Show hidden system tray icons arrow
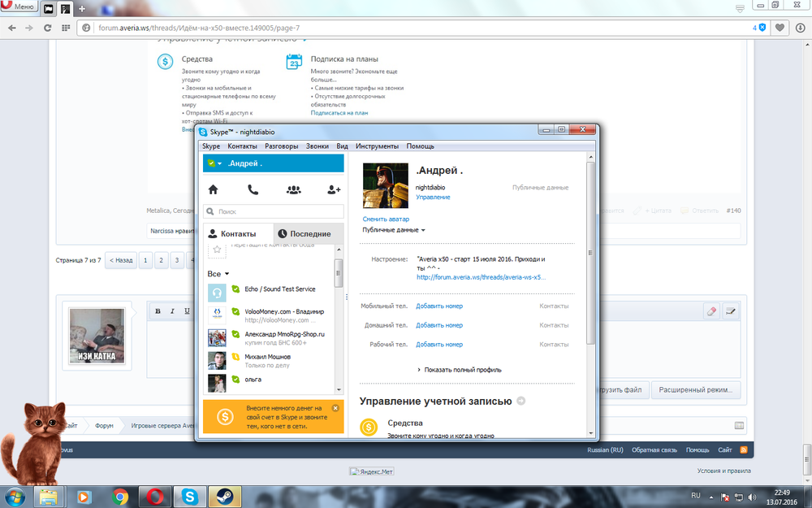The image size is (812, 508). pos(711,497)
